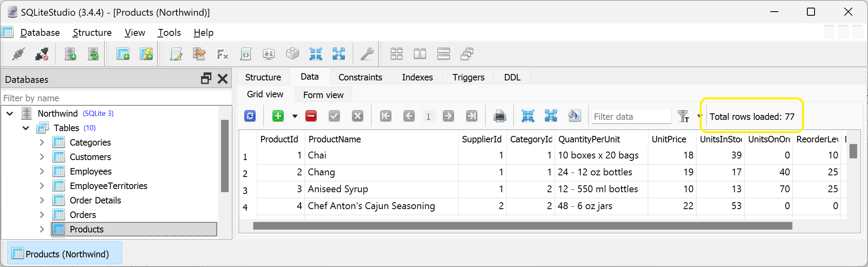
Task: Open the Structure menu
Action: 92,33
